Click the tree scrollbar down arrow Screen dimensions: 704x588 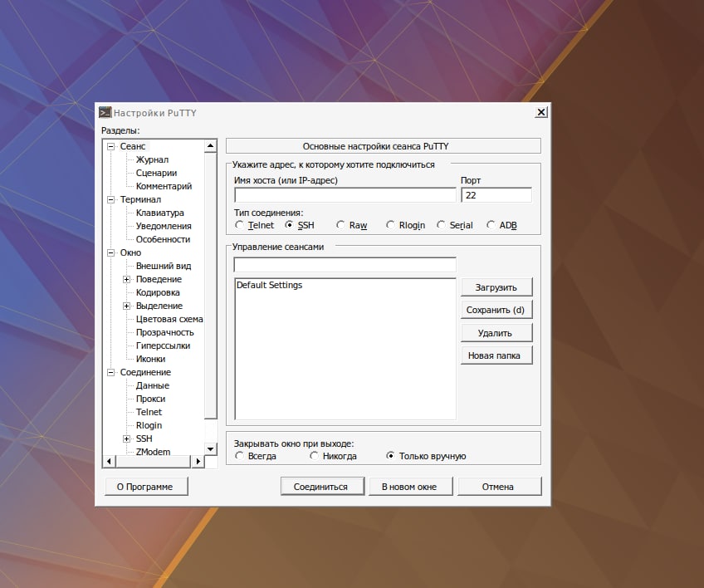210,448
